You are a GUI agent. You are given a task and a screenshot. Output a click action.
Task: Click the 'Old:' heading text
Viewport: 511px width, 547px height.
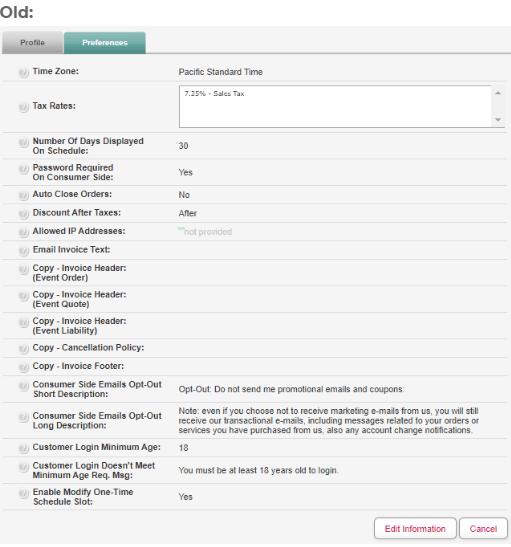[16, 12]
